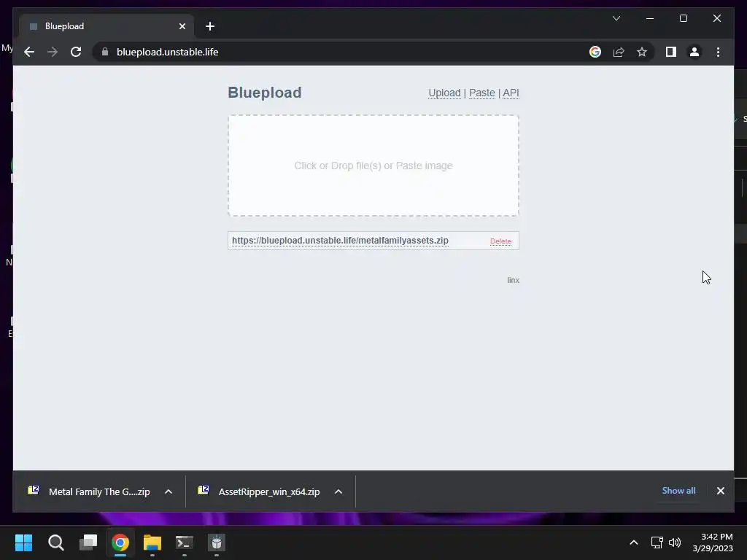
Task: View site security lock info
Action: pyautogui.click(x=105, y=52)
